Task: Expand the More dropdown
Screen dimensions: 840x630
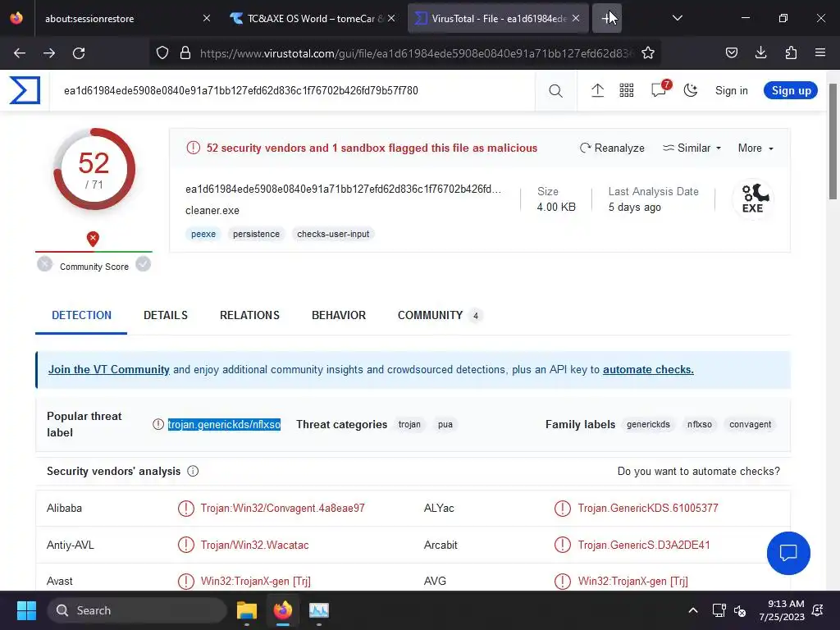Action: (x=756, y=148)
